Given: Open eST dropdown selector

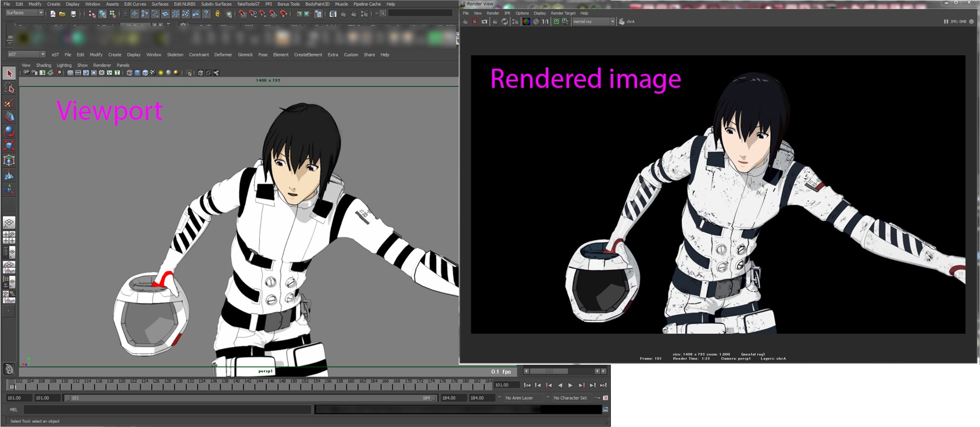Looking at the screenshot, I should click(x=26, y=54).
